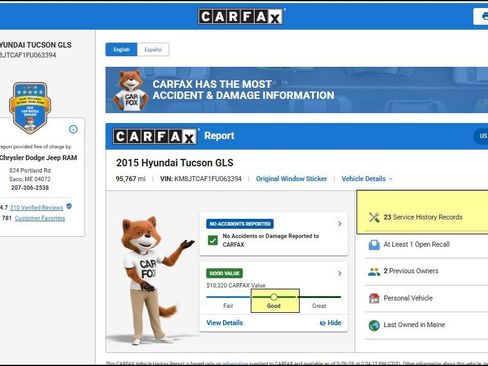The width and height of the screenshot is (488, 366).
Task: Expand the No Accidents Reported card chevron
Action: (x=340, y=224)
